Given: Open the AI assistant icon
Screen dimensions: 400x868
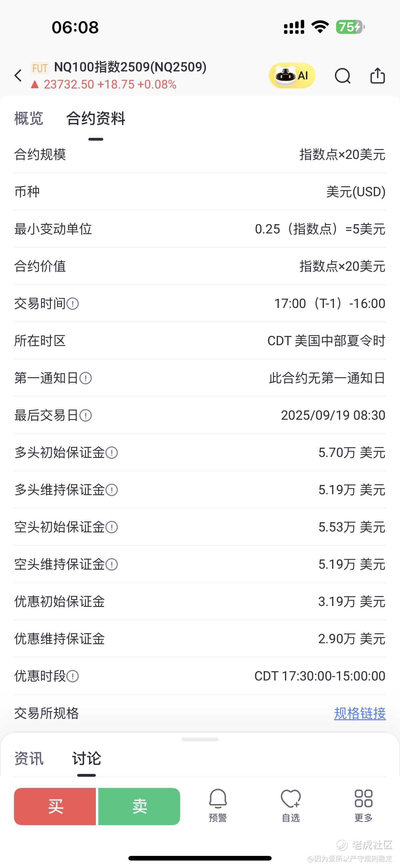Looking at the screenshot, I should 292,75.
